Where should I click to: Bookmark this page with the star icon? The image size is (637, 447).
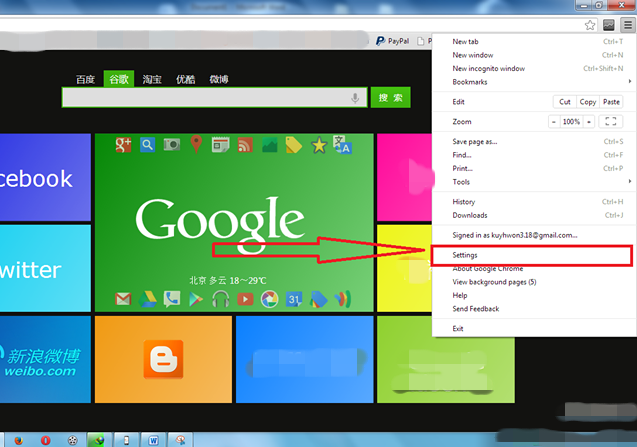tap(590, 25)
